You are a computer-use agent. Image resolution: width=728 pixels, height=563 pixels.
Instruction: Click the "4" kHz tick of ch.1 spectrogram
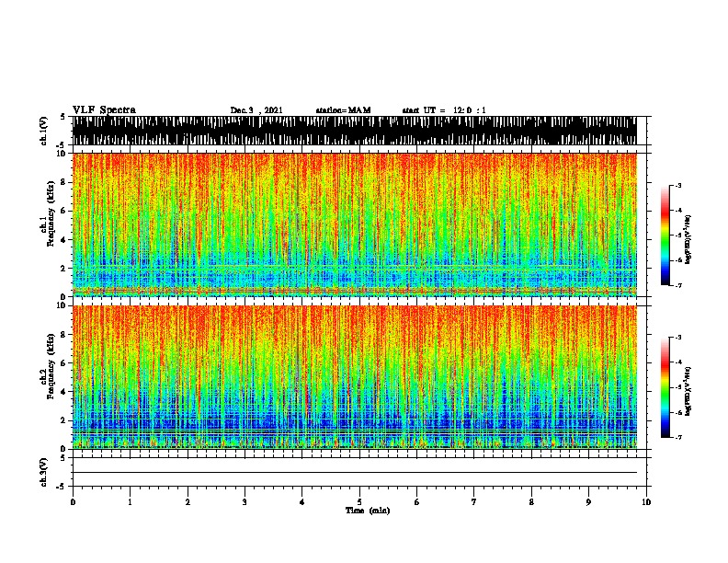click(65, 240)
